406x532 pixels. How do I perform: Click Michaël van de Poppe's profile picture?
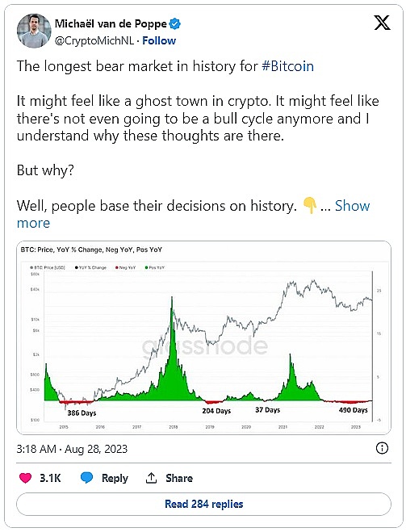pyautogui.click(x=34, y=31)
